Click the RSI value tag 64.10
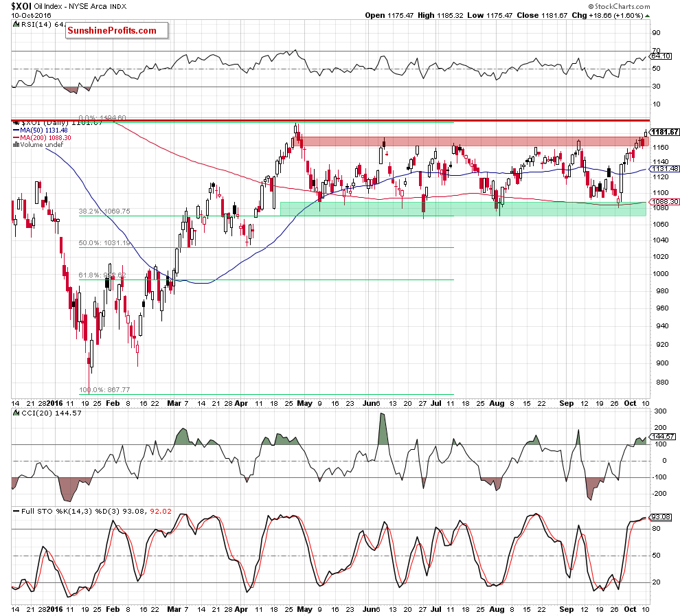Image resolution: width=680 pixels, height=616 pixels. point(661,56)
